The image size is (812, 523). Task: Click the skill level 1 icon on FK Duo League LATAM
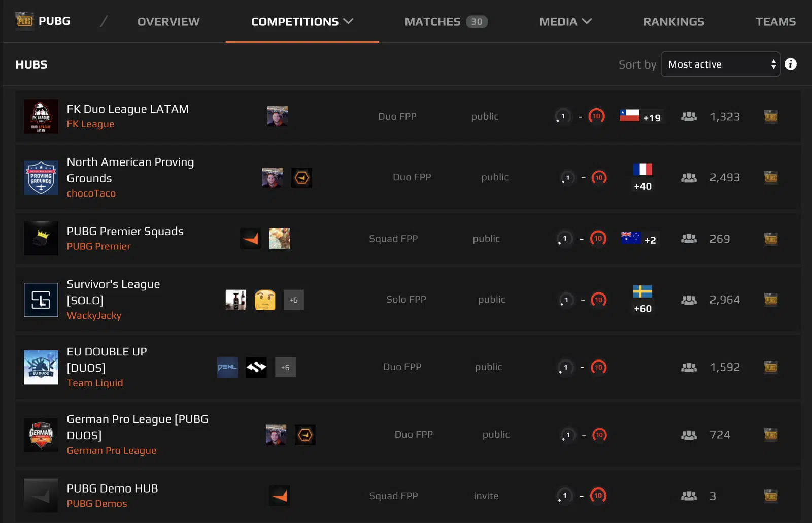tap(562, 116)
